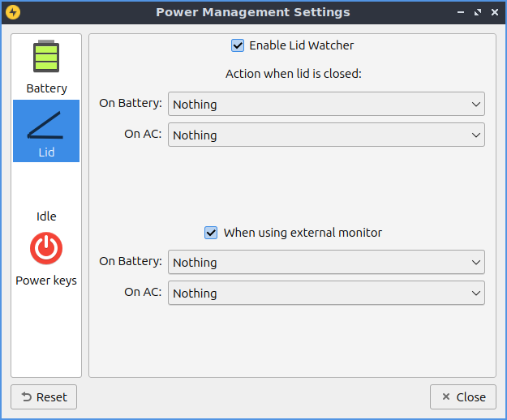
Task: Expand external monitor On AC dropdown
Action: (325, 293)
